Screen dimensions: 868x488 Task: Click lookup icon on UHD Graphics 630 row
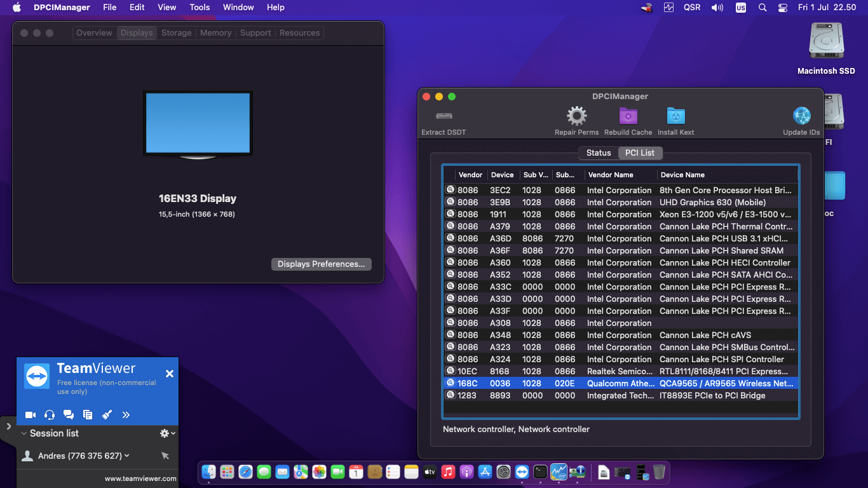click(x=450, y=202)
